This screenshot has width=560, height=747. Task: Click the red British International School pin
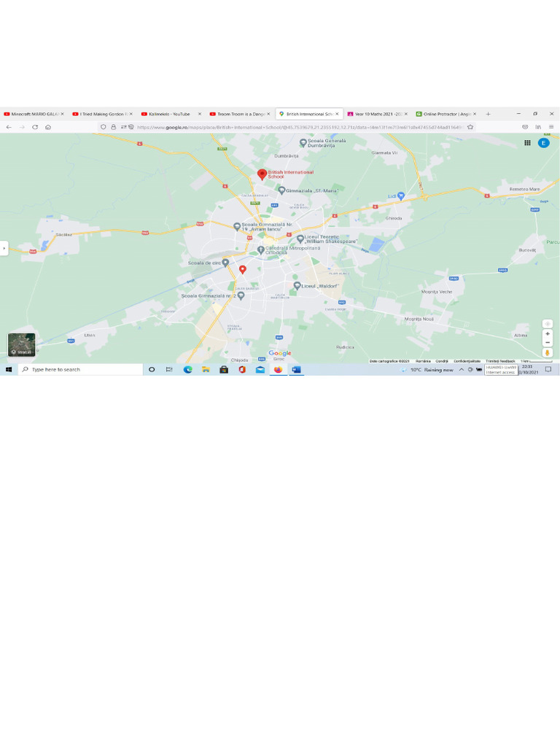[x=262, y=174]
